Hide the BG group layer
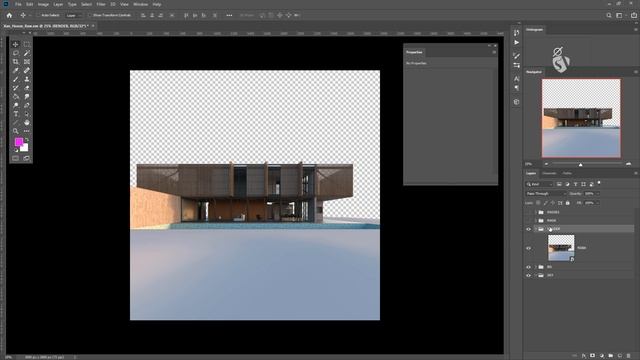Image resolution: width=640 pixels, height=360 pixels. pyautogui.click(x=529, y=267)
